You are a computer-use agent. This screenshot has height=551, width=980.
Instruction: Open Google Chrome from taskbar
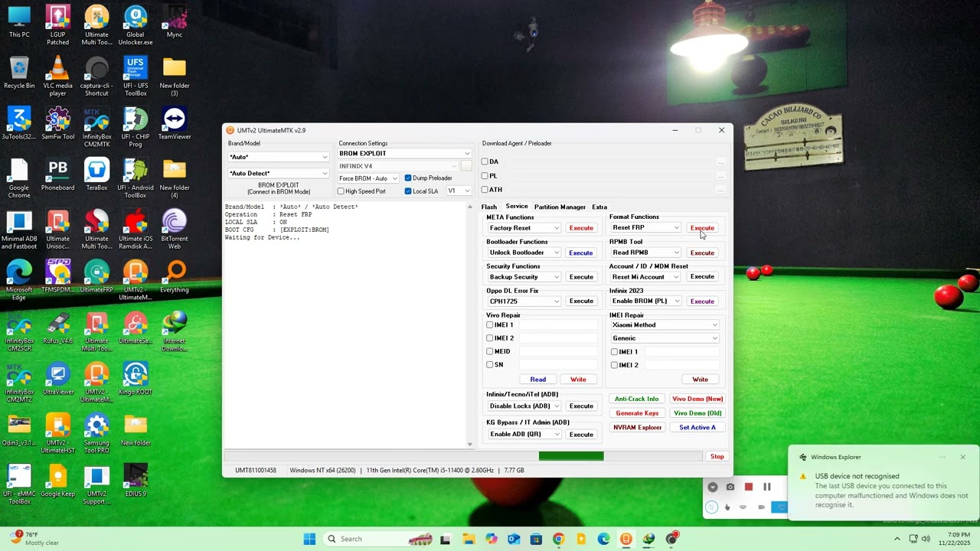click(558, 539)
